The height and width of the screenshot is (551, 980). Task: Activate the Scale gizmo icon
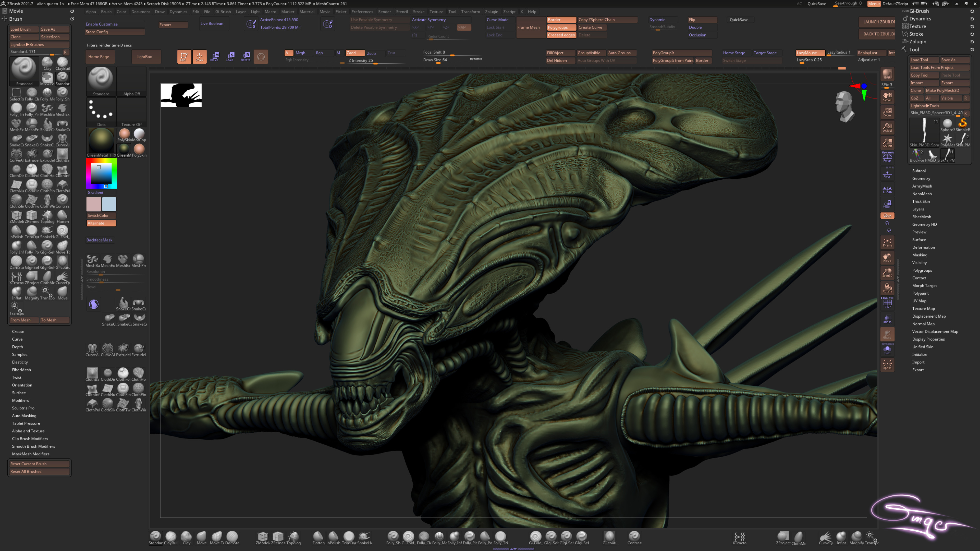pos(230,56)
